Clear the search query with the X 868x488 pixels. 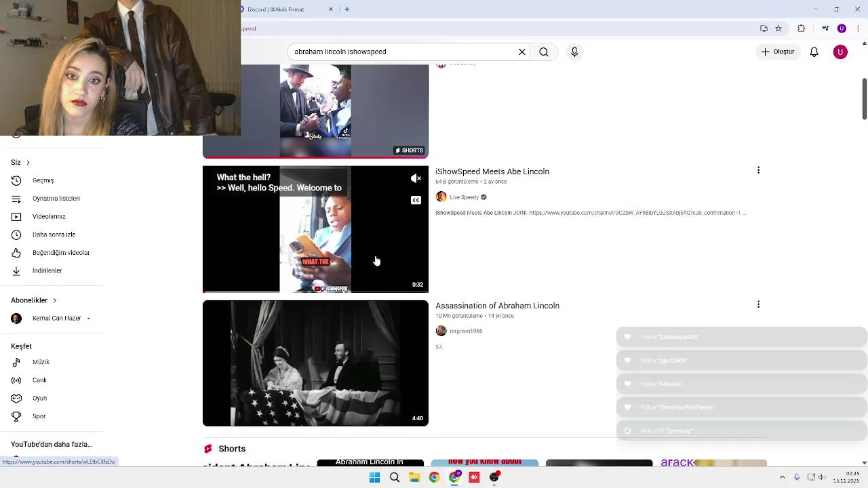[522, 52]
